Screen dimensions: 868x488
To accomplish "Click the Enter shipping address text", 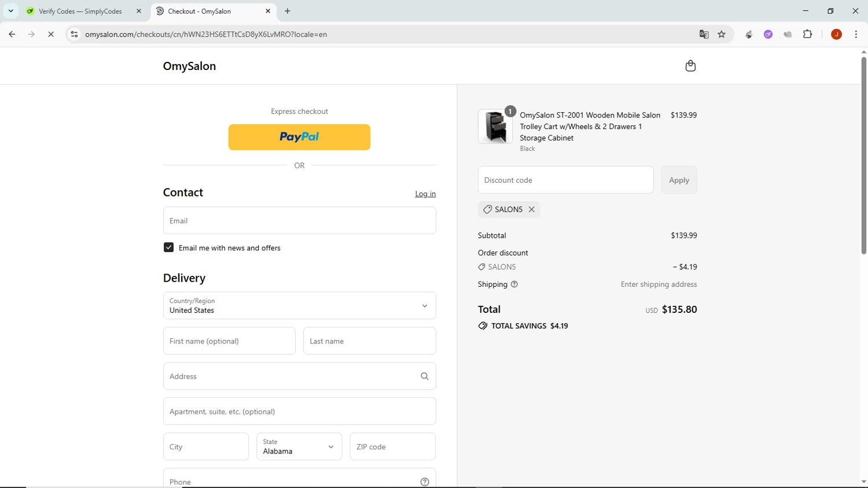I will click(x=659, y=284).
